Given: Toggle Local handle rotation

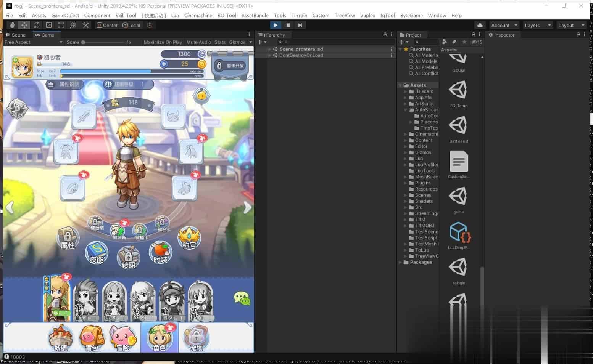Looking at the screenshot, I should [x=131, y=25].
